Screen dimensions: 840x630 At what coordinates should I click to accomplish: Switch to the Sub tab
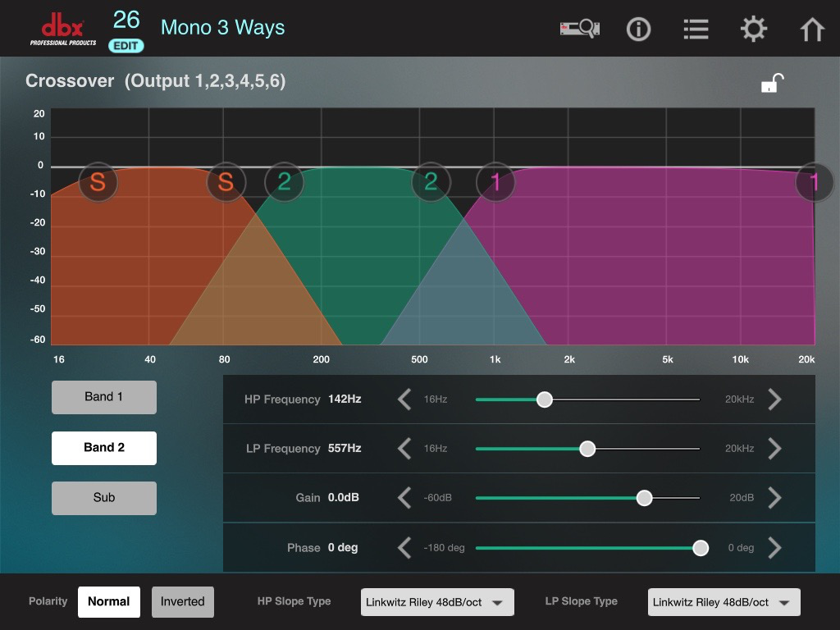[x=104, y=498]
